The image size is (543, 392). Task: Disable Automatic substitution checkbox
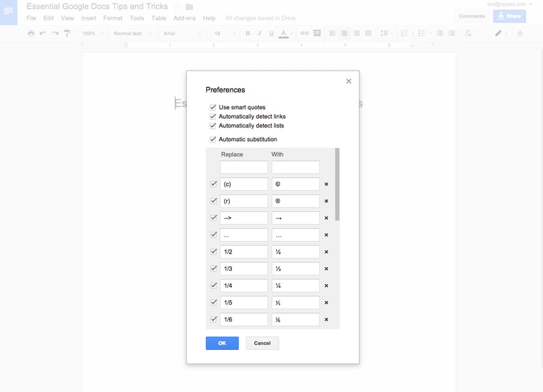(213, 139)
